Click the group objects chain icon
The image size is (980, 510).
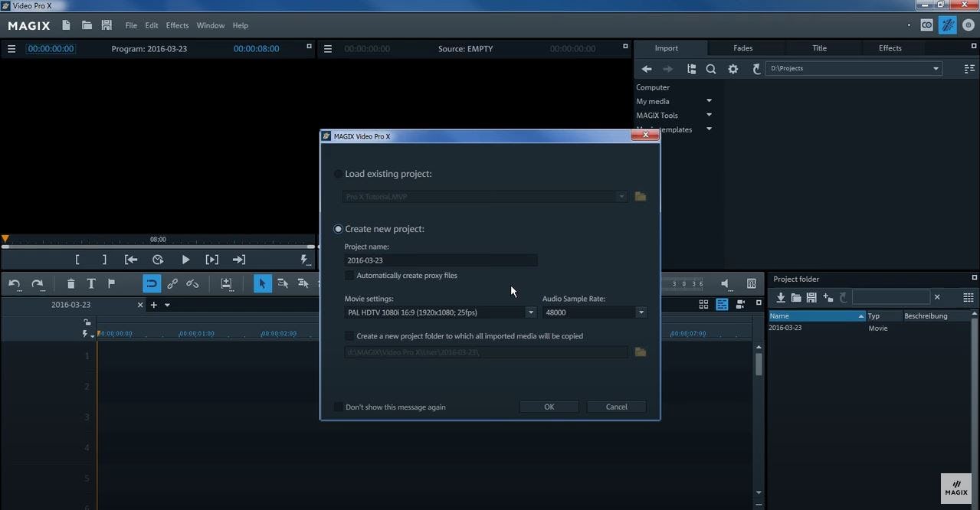pos(172,283)
